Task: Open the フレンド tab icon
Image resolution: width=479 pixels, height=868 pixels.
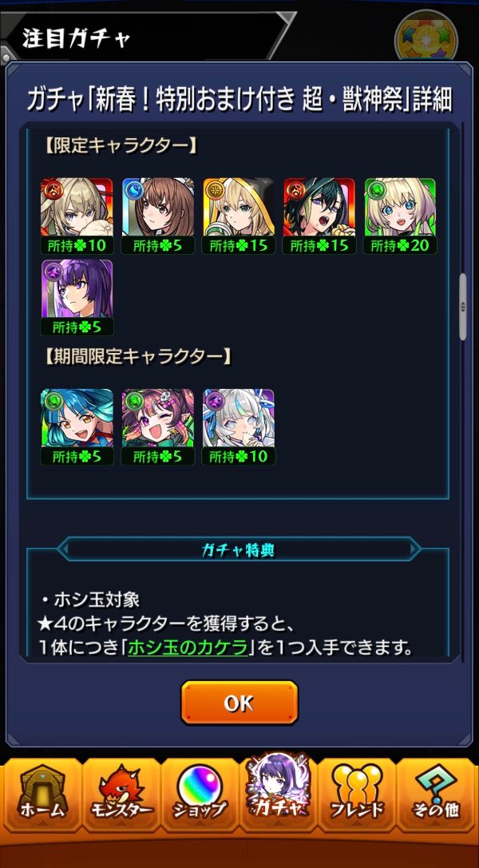Action: pos(357,795)
